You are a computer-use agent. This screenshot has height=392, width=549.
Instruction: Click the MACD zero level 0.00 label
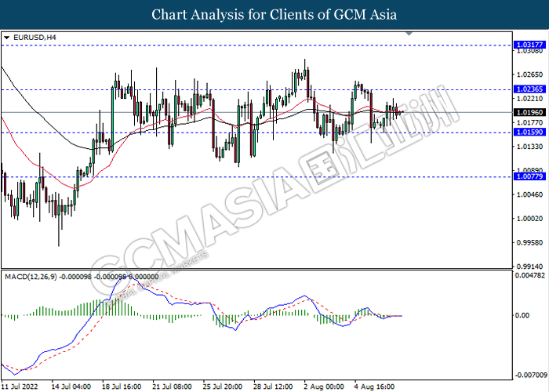[522, 315]
